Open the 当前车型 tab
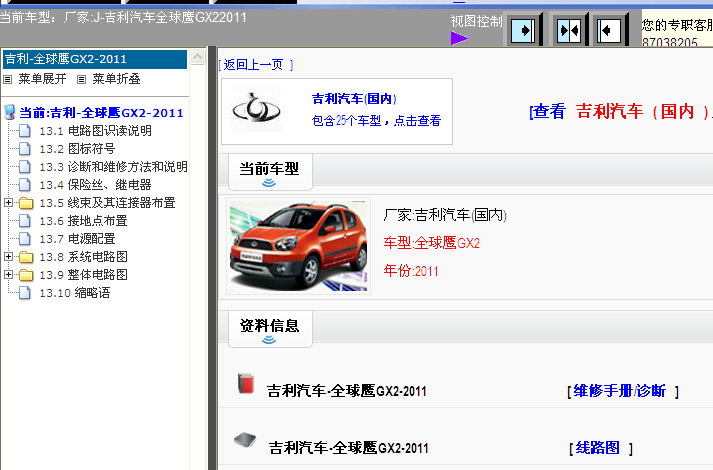Screen dimensions: 713x470 270,172
